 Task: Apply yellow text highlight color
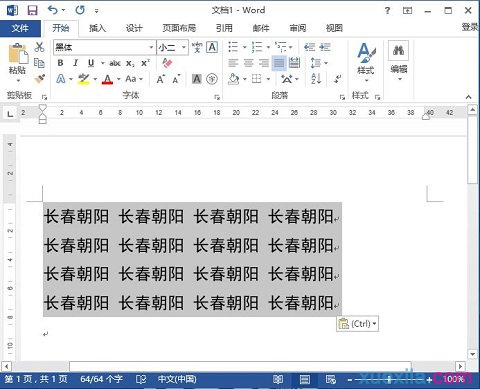83,79
